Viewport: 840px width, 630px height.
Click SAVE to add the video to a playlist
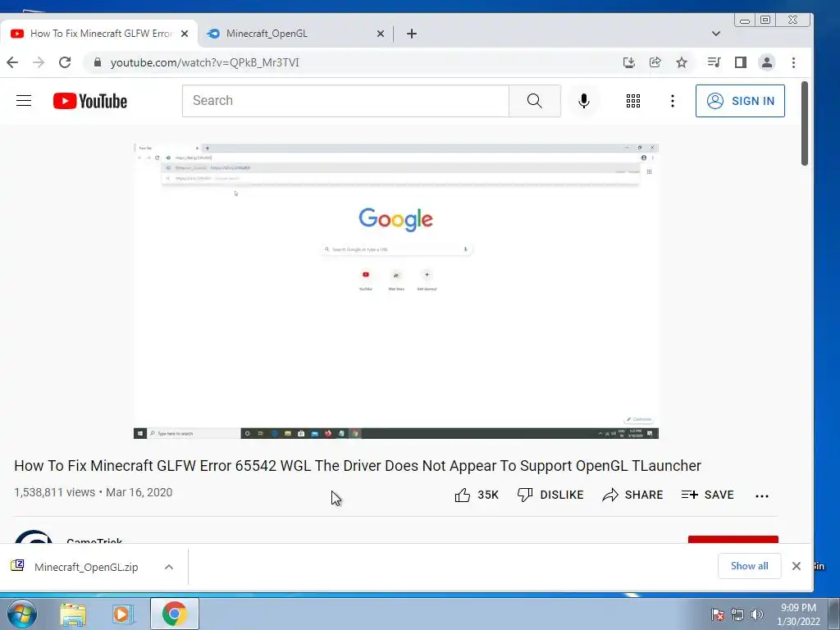(708, 495)
